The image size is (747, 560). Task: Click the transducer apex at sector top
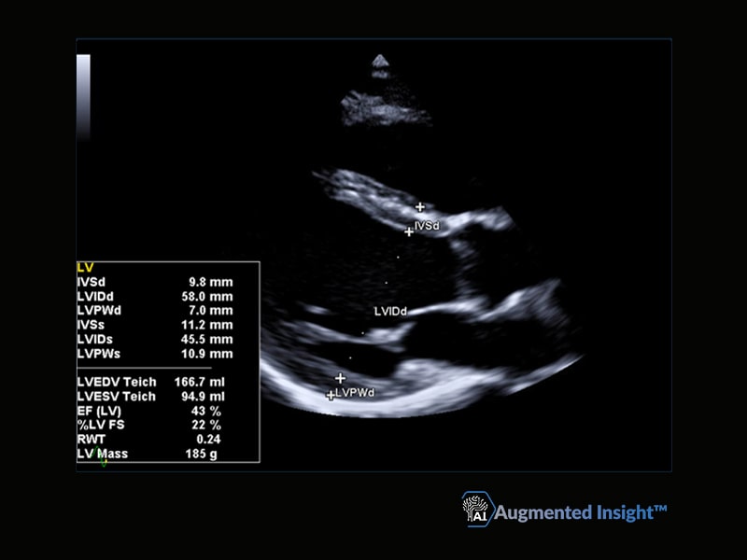[x=380, y=61]
